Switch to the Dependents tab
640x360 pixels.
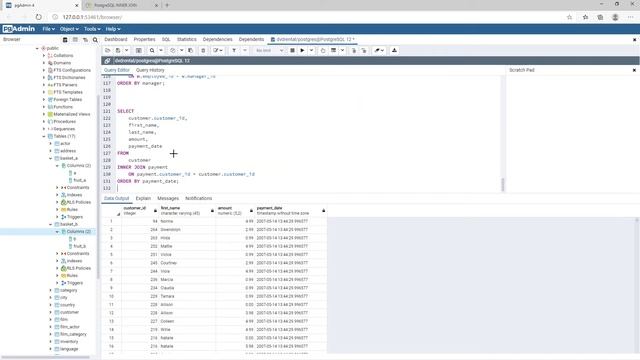tap(251, 40)
